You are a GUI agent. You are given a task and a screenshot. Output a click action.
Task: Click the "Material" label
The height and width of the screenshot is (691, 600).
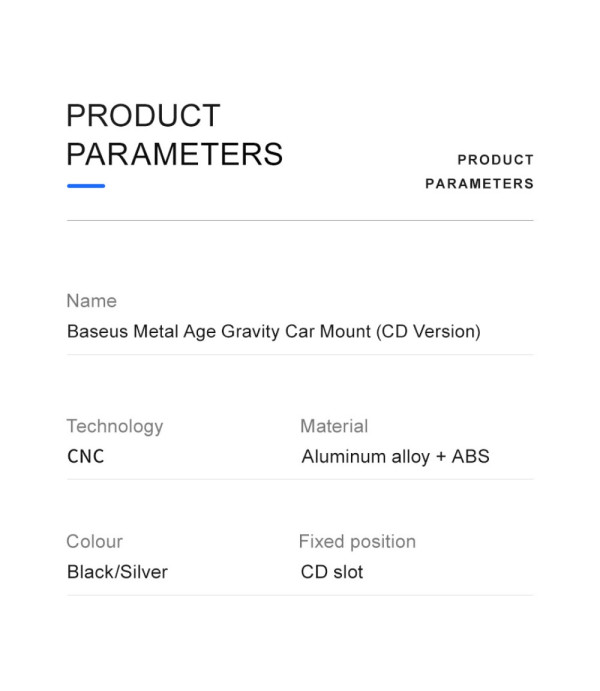pyautogui.click(x=334, y=426)
